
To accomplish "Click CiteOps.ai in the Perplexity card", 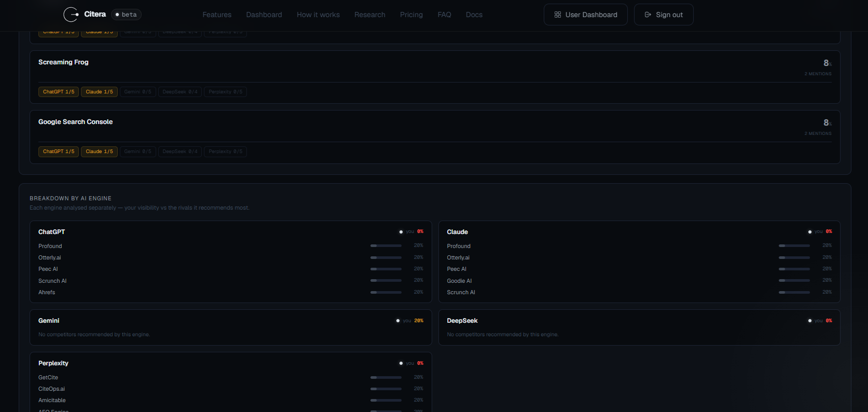I will point(51,389).
